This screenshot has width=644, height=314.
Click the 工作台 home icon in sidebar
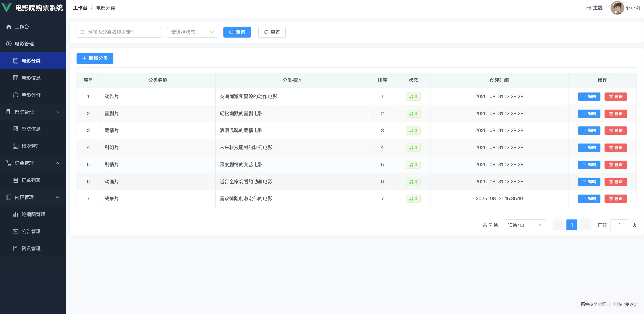pyautogui.click(x=9, y=26)
